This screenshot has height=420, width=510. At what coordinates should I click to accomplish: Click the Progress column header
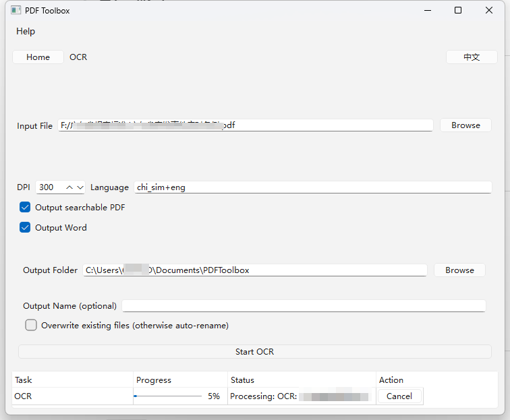[180, 380]
